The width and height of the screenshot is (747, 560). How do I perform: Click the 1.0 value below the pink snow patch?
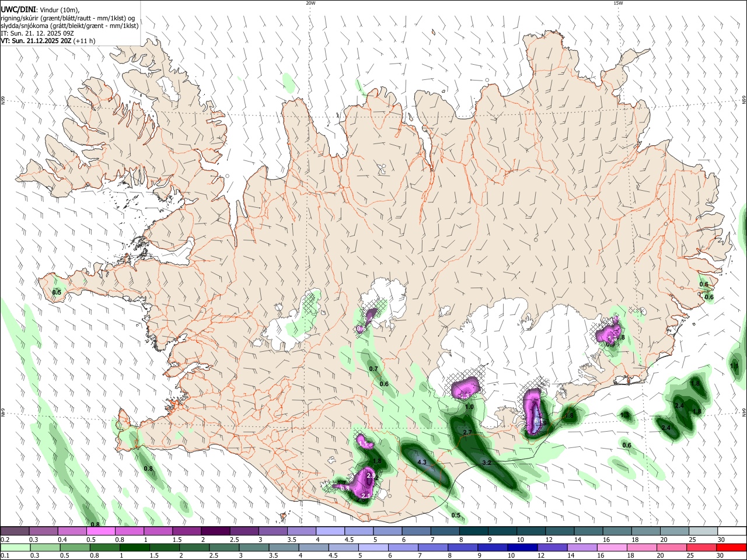(x=469, y=407)
